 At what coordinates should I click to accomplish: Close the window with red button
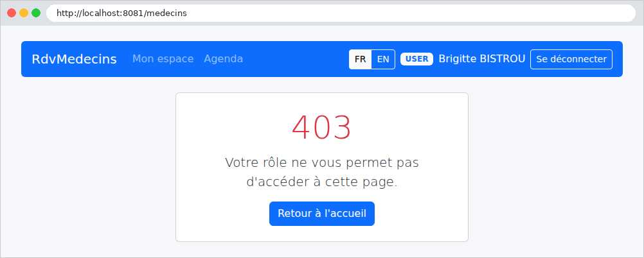click(x=12, y=13)
